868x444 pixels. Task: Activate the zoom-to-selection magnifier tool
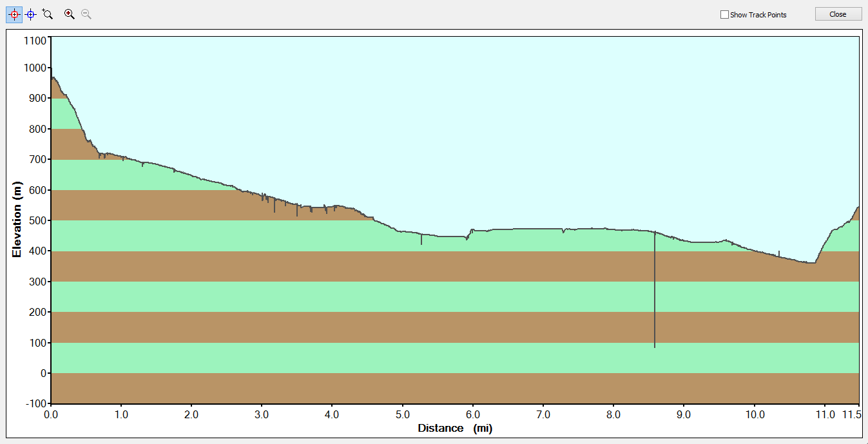(x=47, y=14)
